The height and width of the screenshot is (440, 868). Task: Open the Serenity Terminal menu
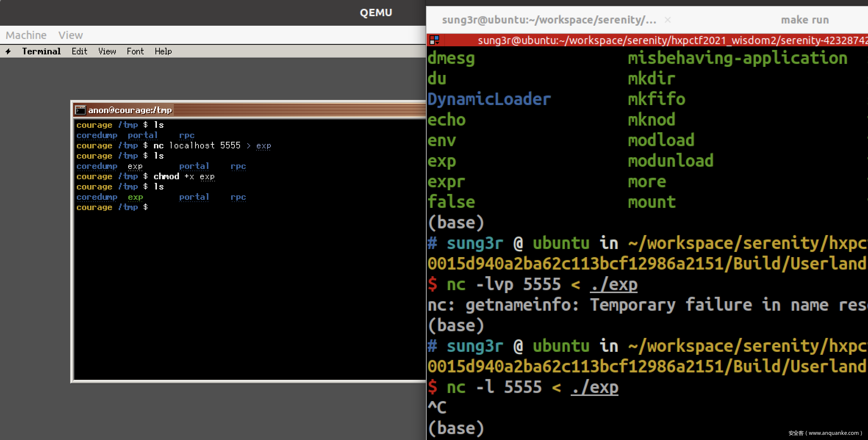coord(41,51)
